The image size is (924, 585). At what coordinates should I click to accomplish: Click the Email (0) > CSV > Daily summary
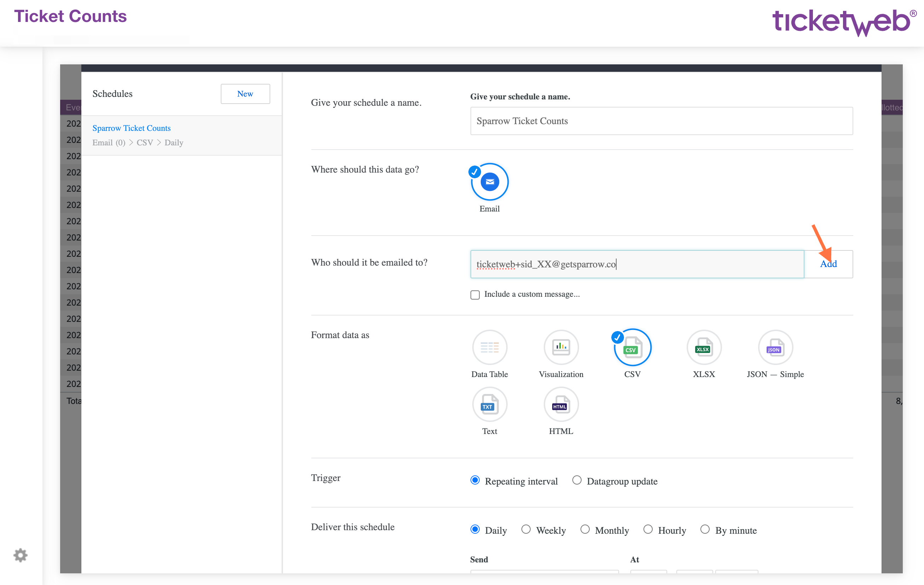point(138,143)
